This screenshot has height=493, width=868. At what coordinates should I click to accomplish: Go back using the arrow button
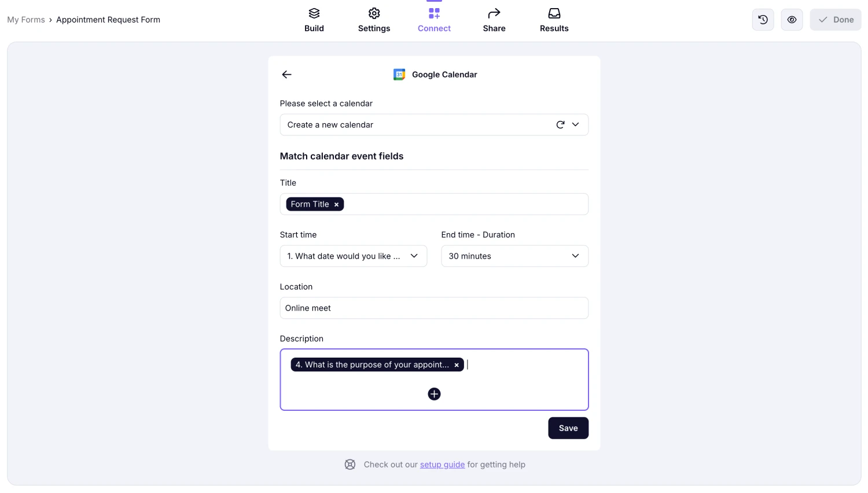tap(286, 74)
